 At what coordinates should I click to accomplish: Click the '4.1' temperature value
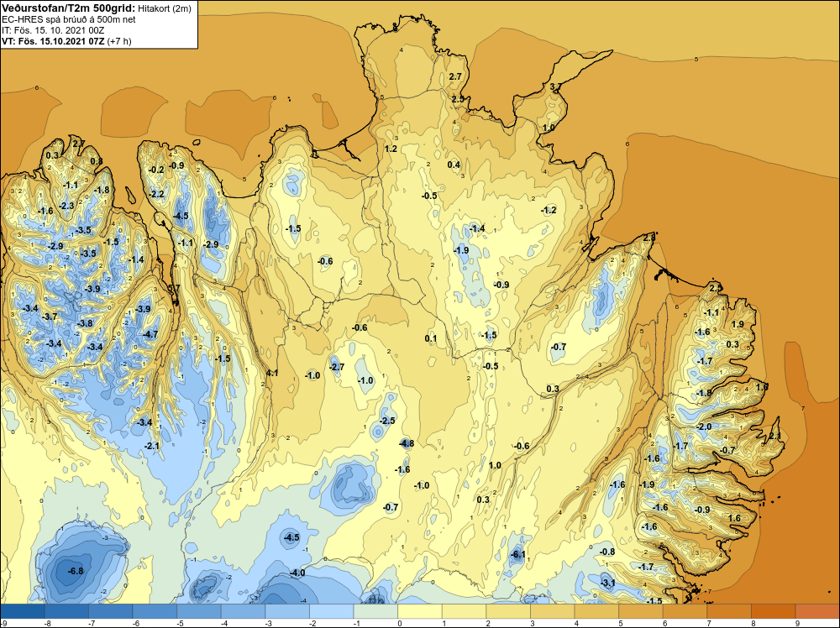pos(272,373)
